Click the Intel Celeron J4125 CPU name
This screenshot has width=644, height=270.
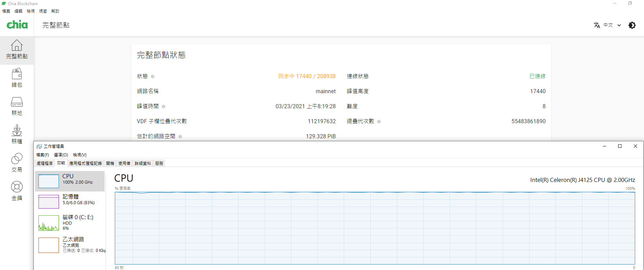[x=582, y=180]
